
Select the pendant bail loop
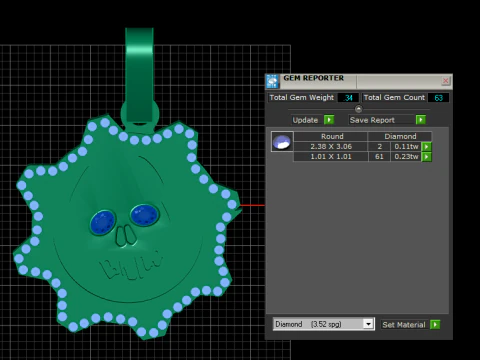140,76
